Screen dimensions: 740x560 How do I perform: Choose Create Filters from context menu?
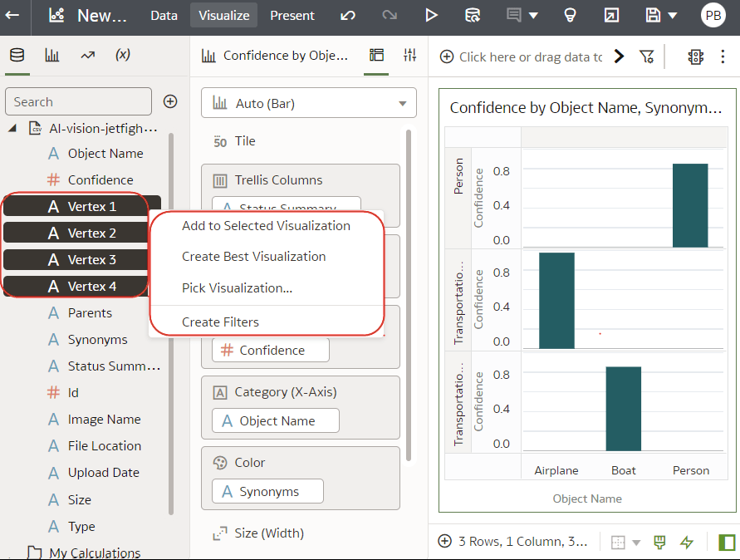220,322
